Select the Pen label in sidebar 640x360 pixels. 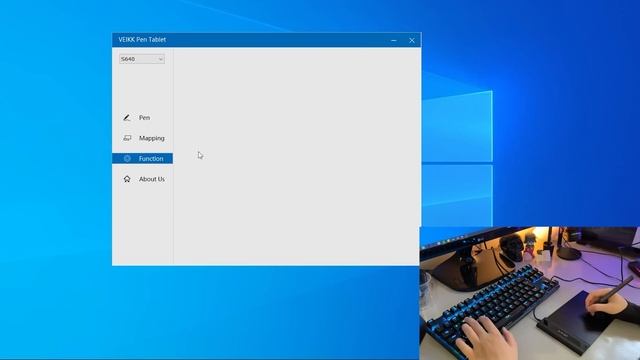click(144, 118)
